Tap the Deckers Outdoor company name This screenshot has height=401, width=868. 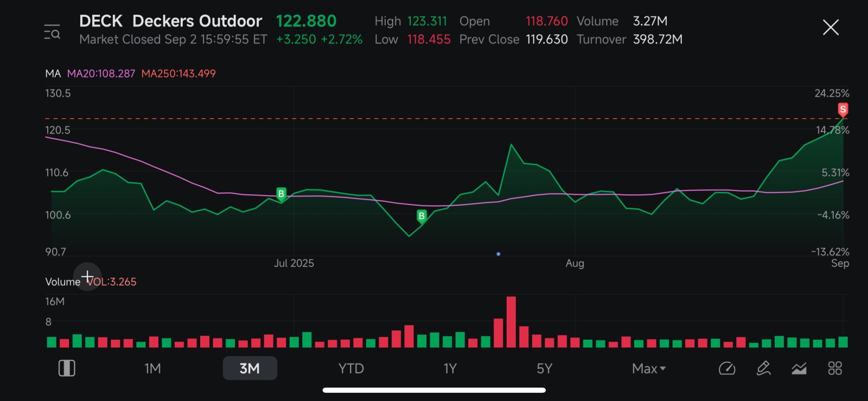(x=197, y=21)
